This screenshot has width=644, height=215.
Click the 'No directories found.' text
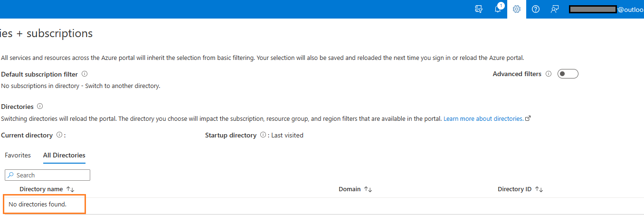(38, 204)
